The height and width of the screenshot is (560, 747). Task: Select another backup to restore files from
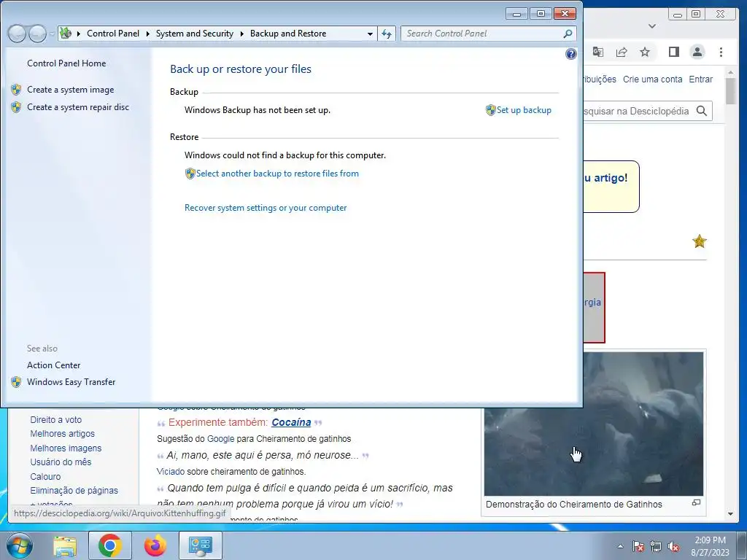[x=277, y=174]
